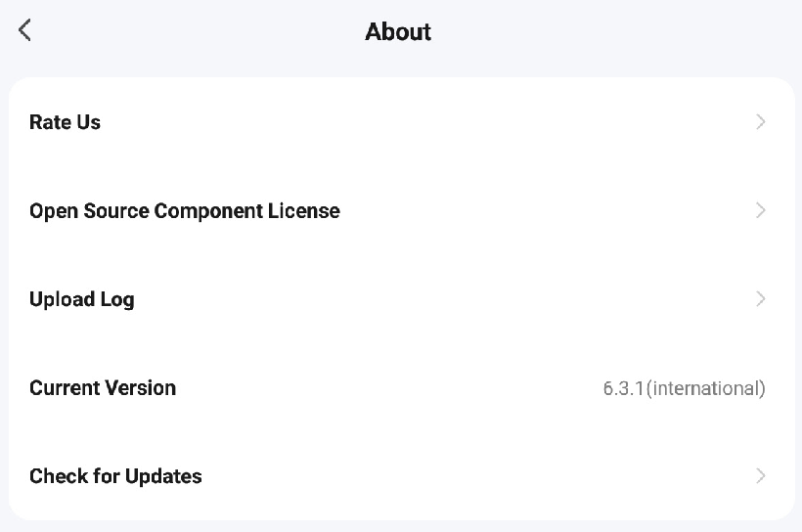Select the Upload Log label

click(x=81, y=299)
